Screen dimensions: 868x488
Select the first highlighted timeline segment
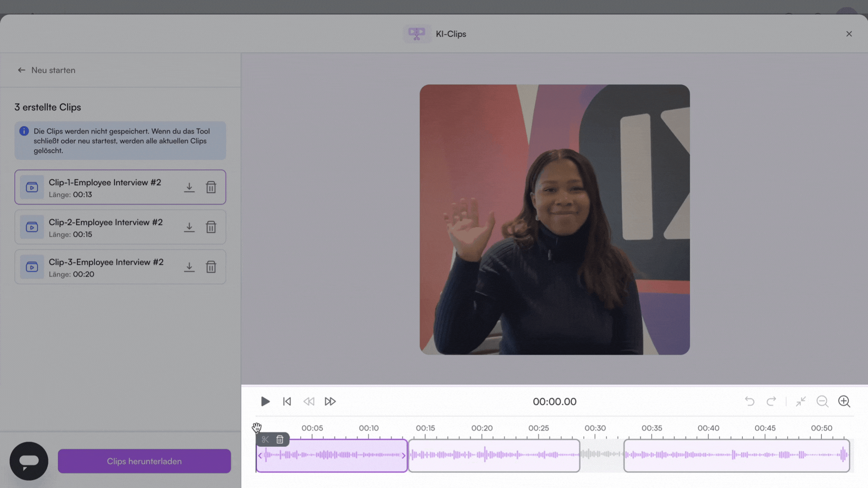click(332, 455)
